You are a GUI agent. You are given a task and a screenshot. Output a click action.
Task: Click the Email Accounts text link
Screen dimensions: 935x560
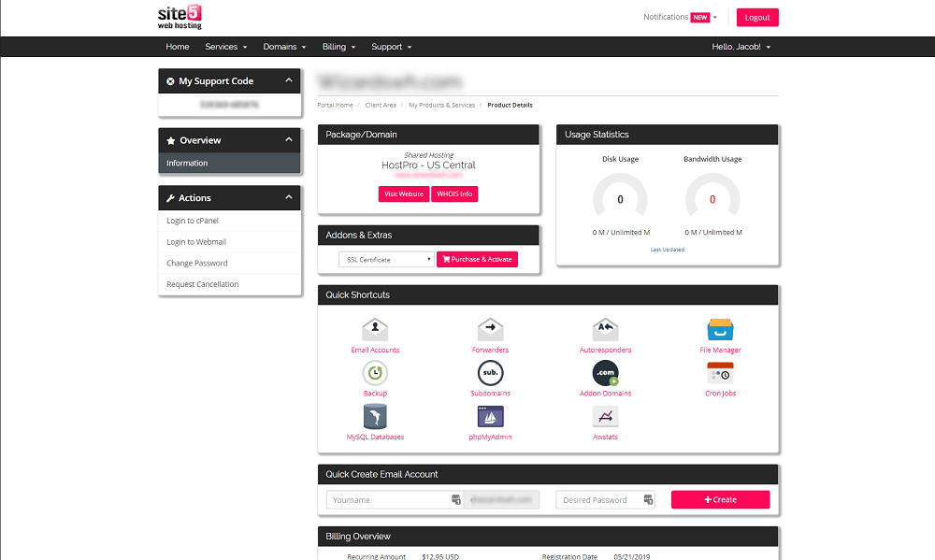point(375,350)
